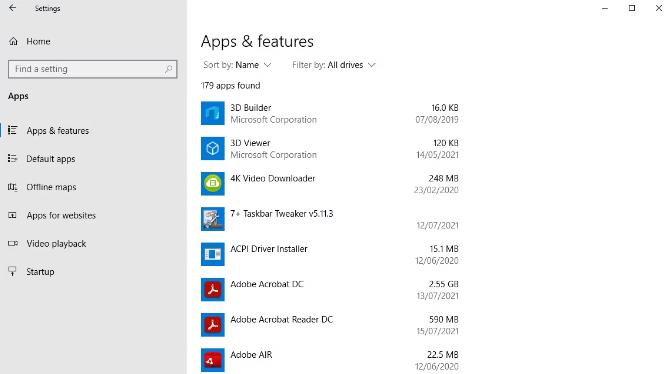Screen dimensions: 670x374
Task: Select 7+ Taskbar Tweaker v5.11.3 entry
Action: [x=282, y=213]
